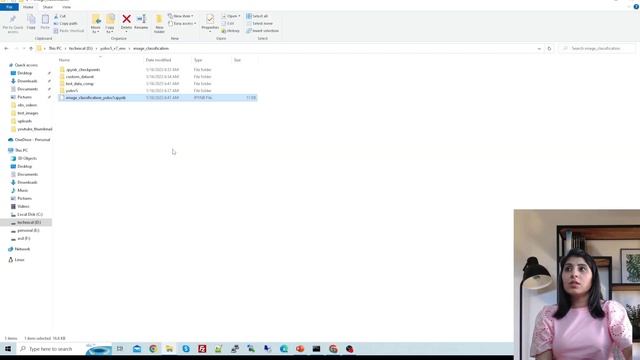
Task: Go back with the Back arrow
Action: (x=6, y=49)
